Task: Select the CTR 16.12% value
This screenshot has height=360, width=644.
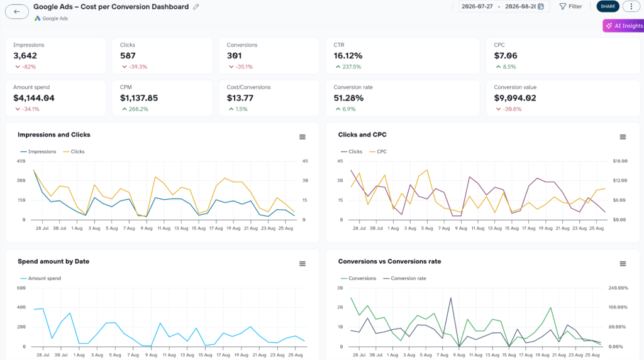Action: [x=348, y=56]
